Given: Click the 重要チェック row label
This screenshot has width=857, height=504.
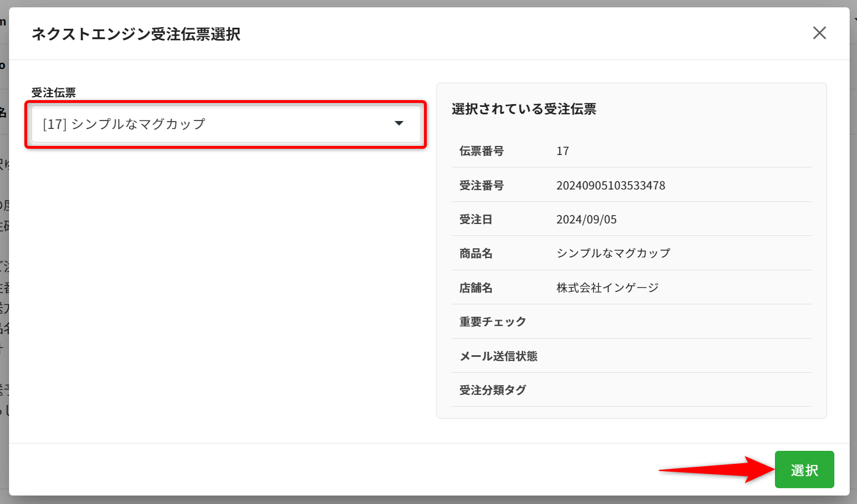Looking at the screenshot, I should click(492, 322).
